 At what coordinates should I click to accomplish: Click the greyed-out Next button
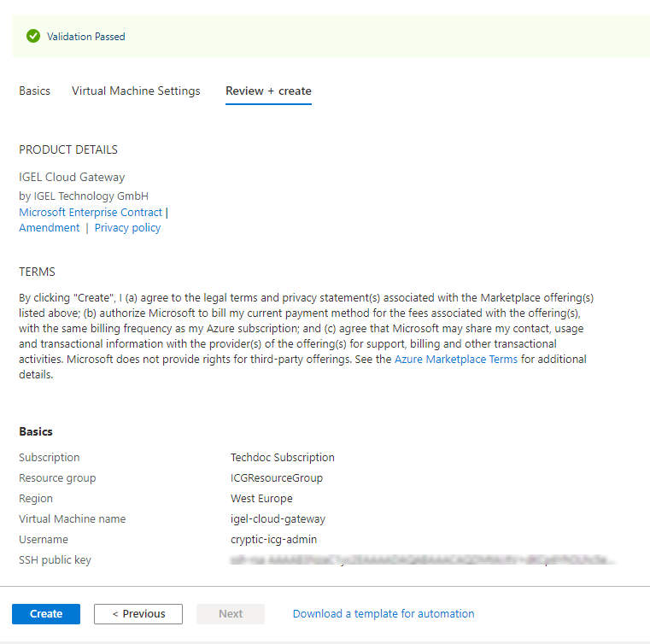(231, 613)
